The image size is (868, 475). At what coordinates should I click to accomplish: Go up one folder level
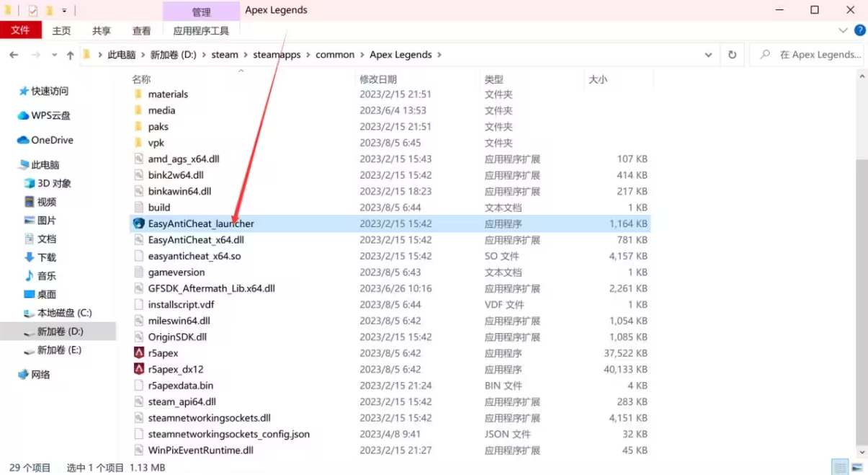point(68,54)
